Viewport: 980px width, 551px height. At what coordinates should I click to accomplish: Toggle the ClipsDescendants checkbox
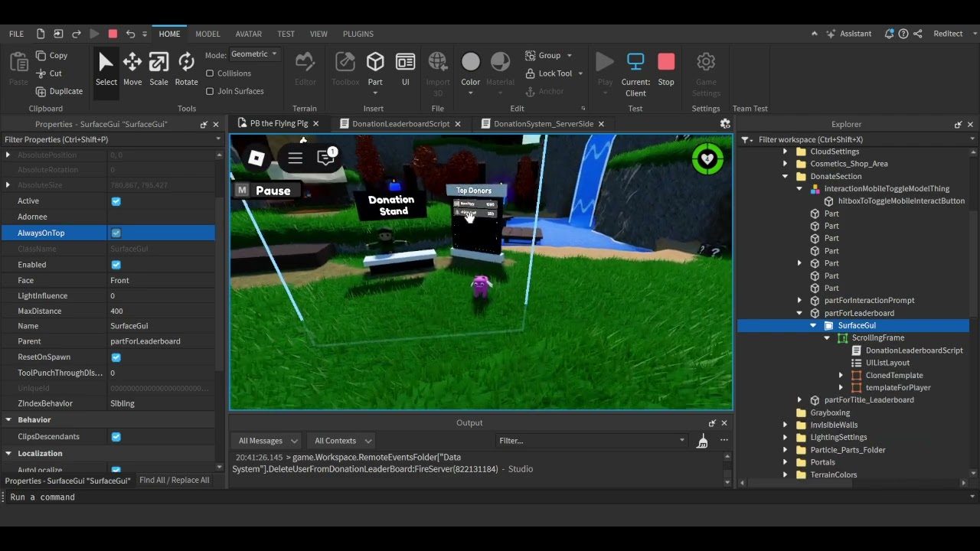point(116,437)
